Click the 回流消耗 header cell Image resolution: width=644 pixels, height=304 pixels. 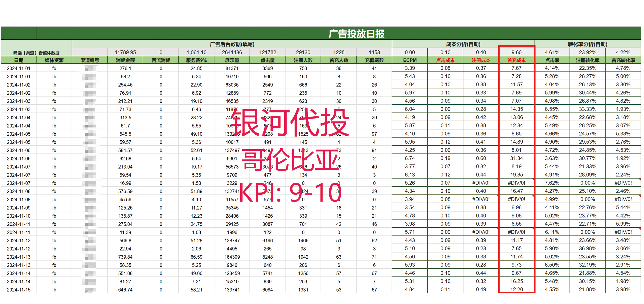(161, 60)
